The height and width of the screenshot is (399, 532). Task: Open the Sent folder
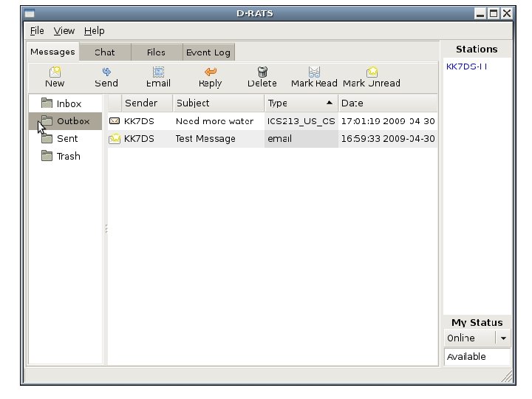(65, 138)
